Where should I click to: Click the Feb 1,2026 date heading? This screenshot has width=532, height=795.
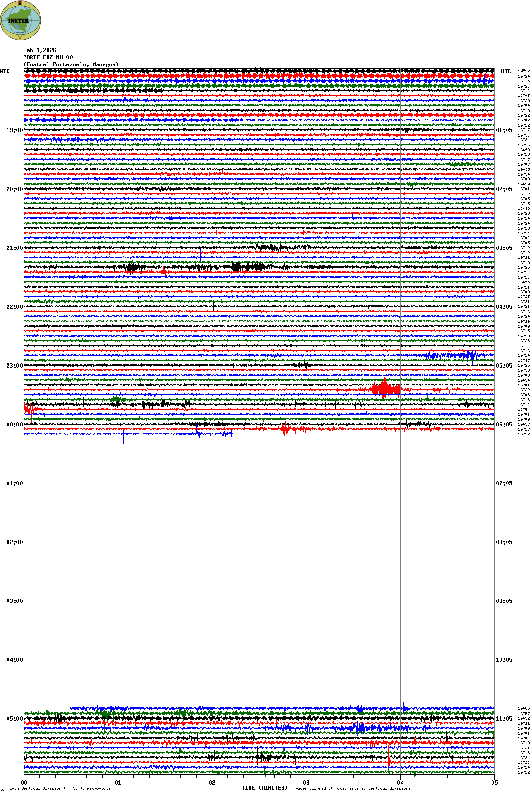coord(40,50)
